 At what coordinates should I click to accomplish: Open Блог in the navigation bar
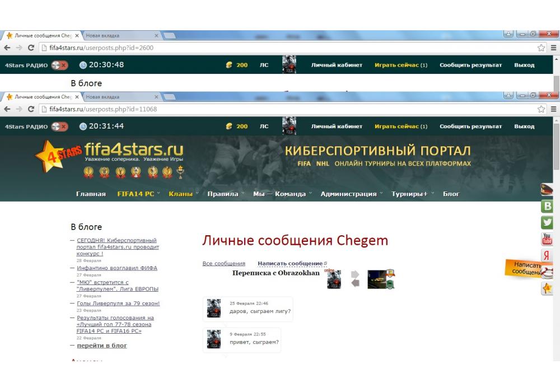point(451,194)
